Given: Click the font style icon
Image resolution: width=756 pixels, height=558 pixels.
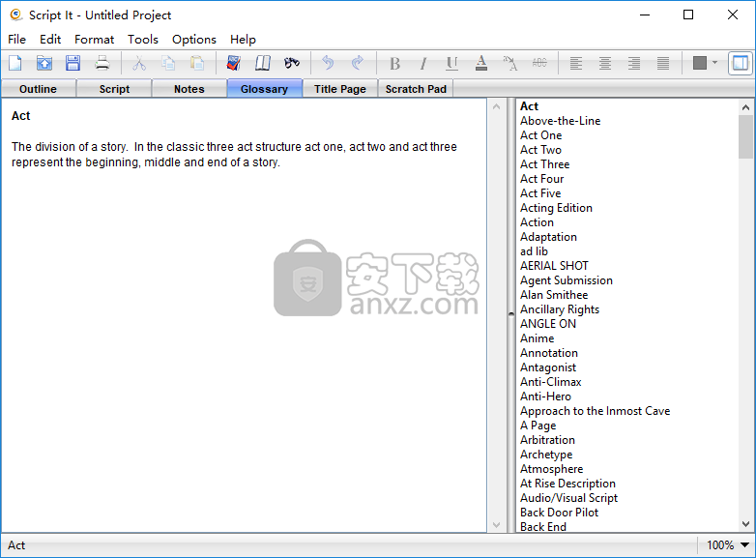Looking at the screenshot, I should pos(510,63).
